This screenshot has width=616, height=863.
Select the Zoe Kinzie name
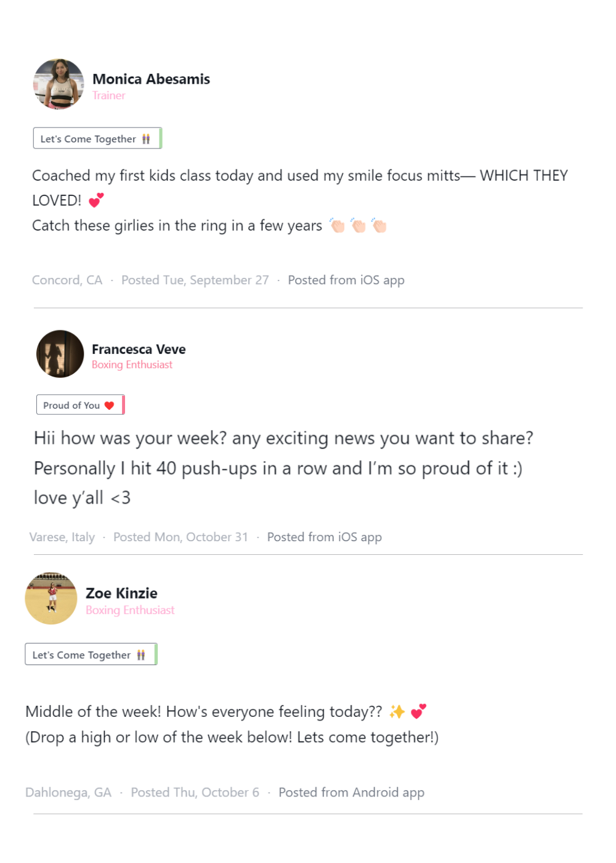121,593
